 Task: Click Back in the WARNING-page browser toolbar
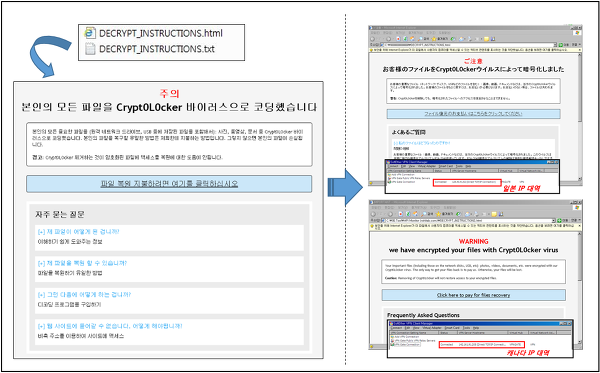pos(373,214)
